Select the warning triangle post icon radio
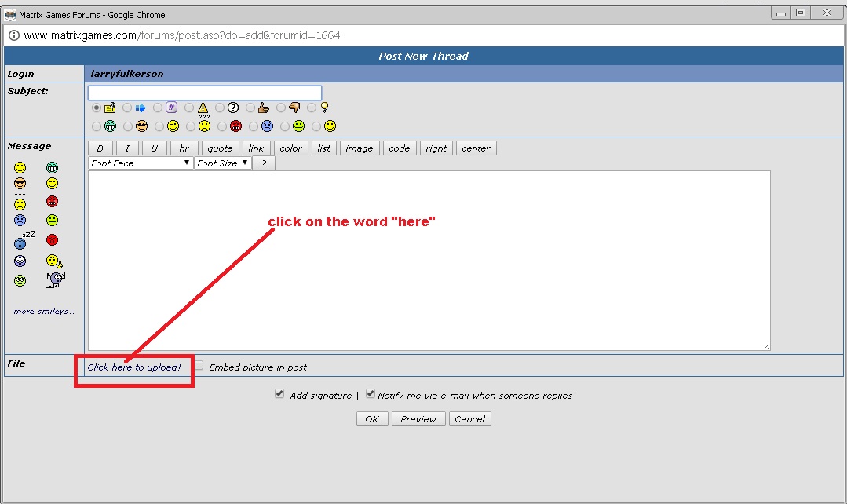 [188, 108]
